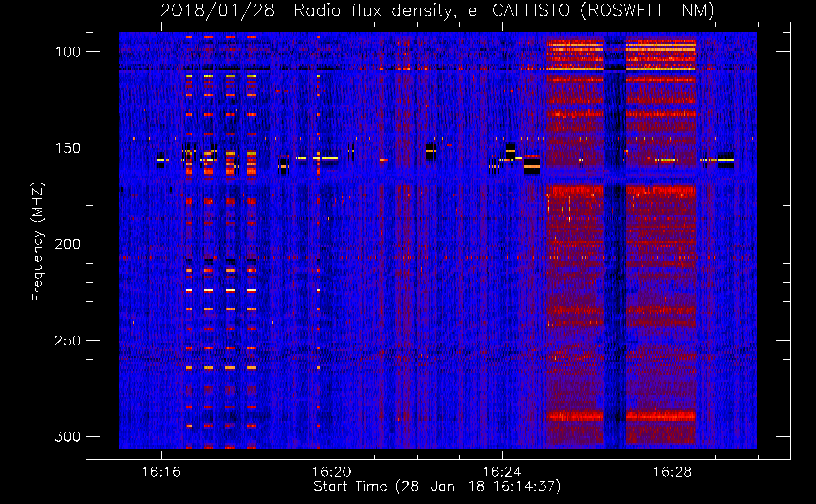Screen dimensions: 816x504
Task: Click the 'Start Time (28-Jan-18 16:14:37)' axis label
Action: tap(437, 487)
